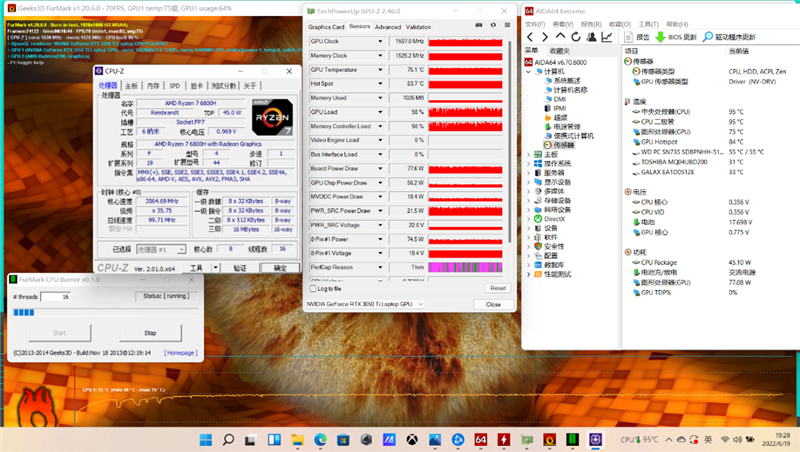800x452 pixels.
Task: Open Task View on taskbar
Action: pyautogui.click(x=250, y=439)
